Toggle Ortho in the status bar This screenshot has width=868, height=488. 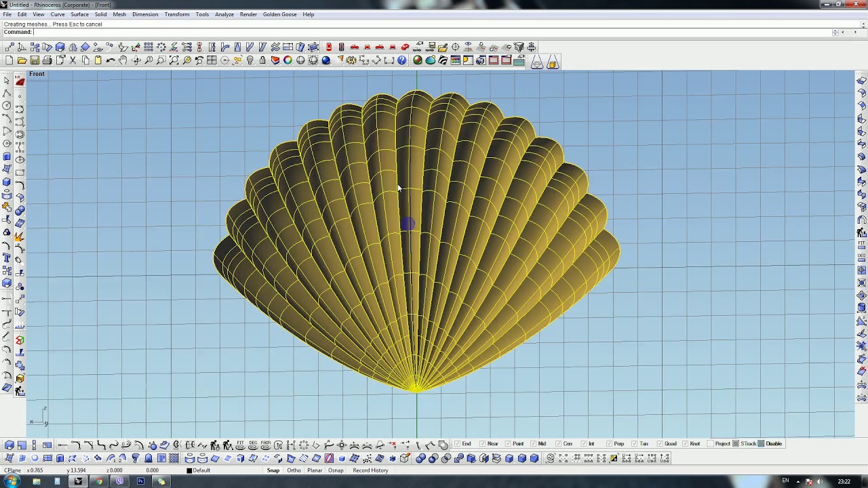294,470
